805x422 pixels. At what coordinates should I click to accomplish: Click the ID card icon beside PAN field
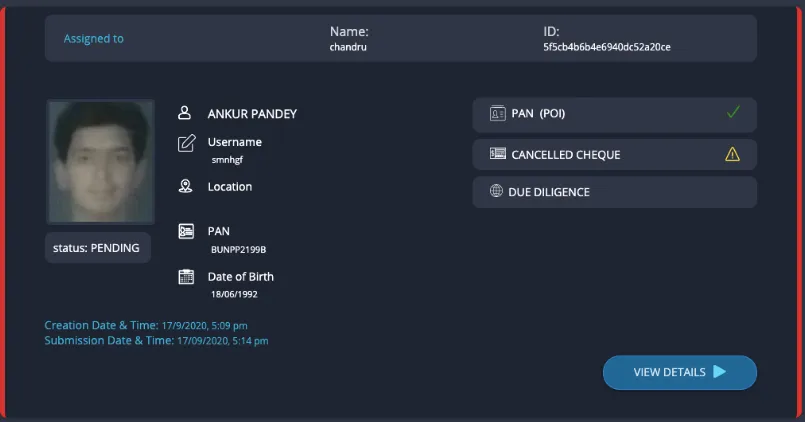(x=186, y=231)
